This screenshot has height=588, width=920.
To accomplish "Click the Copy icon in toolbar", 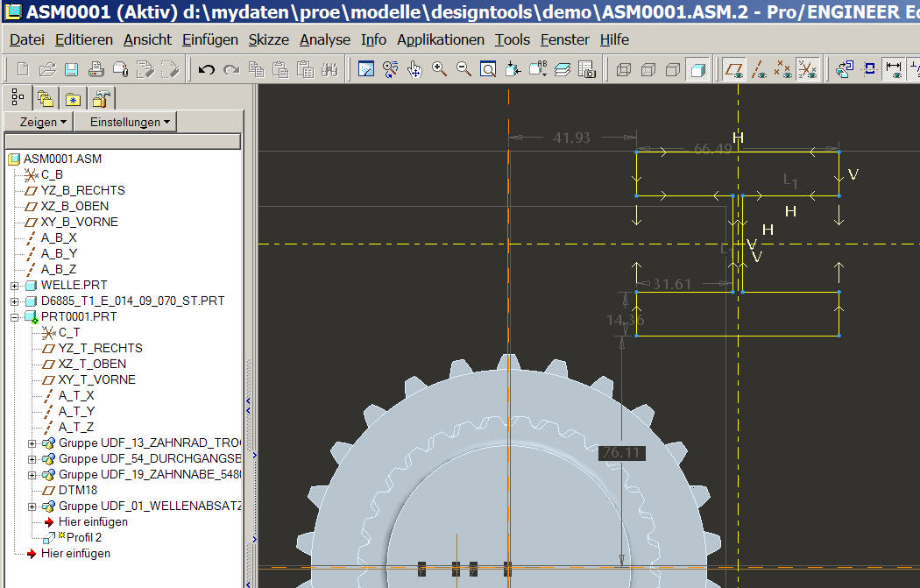I will 256,70.
